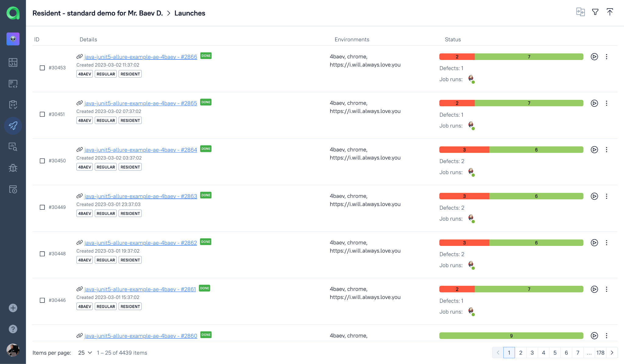624x364 pixels.
Task: Click the compare launches icon in header
Action: coord(580,12)
